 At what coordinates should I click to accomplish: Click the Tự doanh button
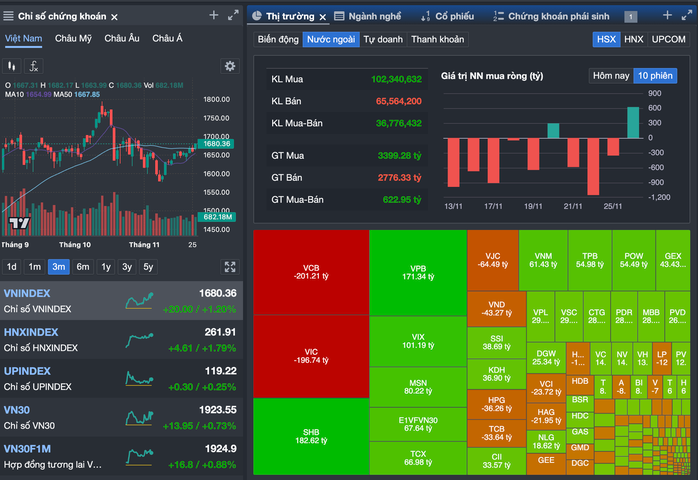pos(383,39)
